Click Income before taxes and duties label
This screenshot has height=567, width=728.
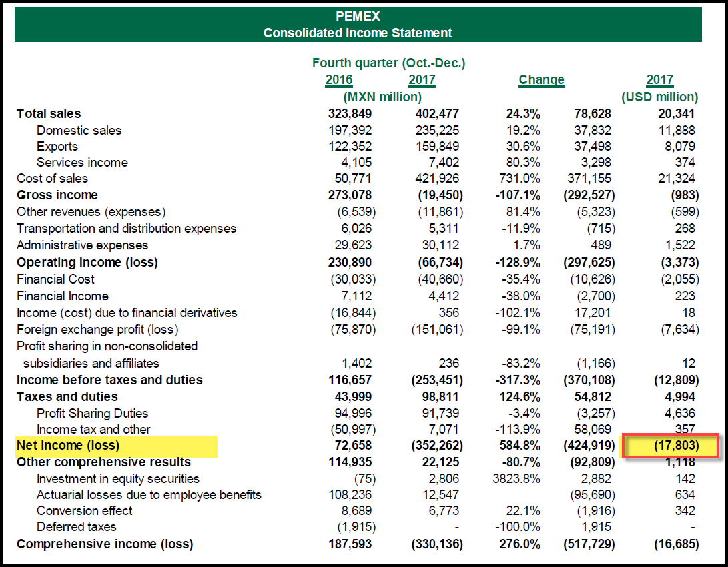[109, 380]
